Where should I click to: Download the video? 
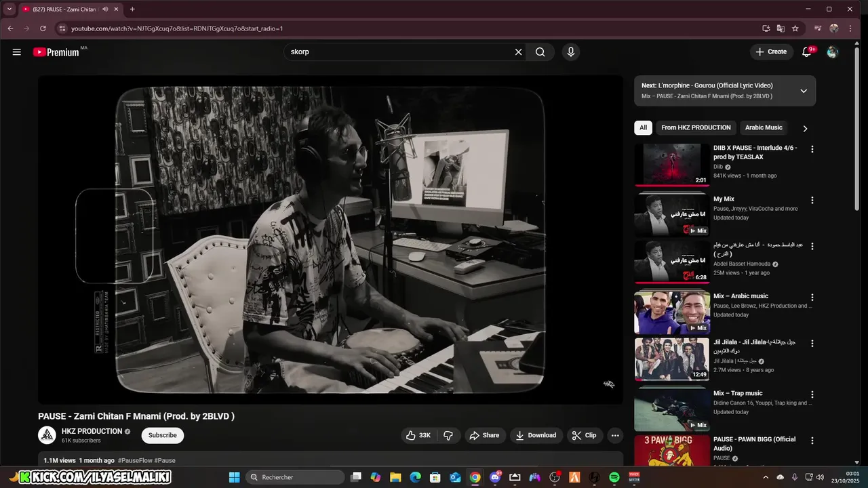[x=536, y=435]
